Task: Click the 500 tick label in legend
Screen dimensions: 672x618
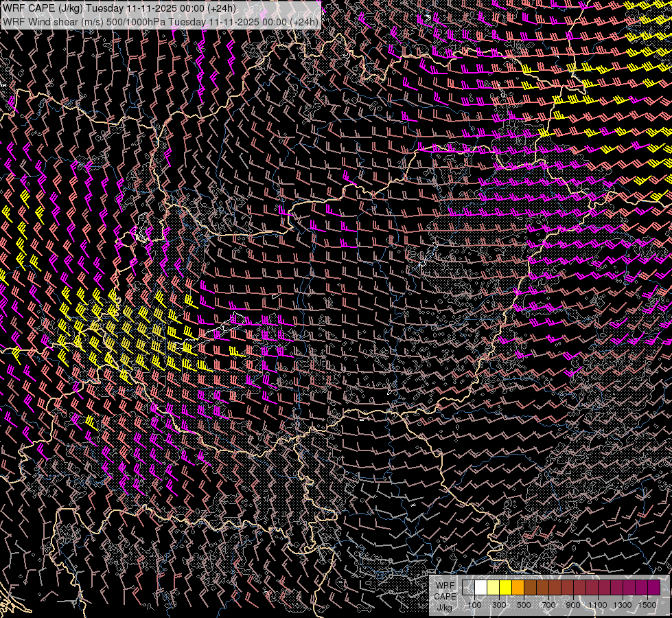Action: tap(524, 605)
